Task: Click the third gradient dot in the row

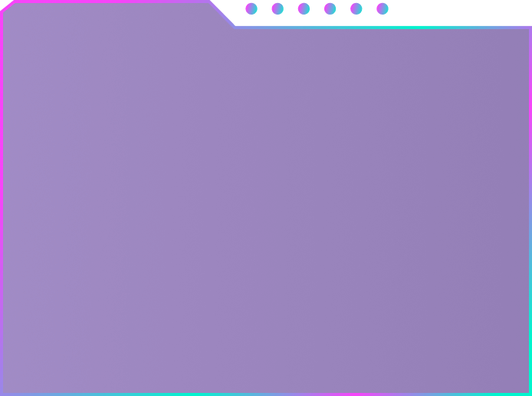Action: [304, 9]
